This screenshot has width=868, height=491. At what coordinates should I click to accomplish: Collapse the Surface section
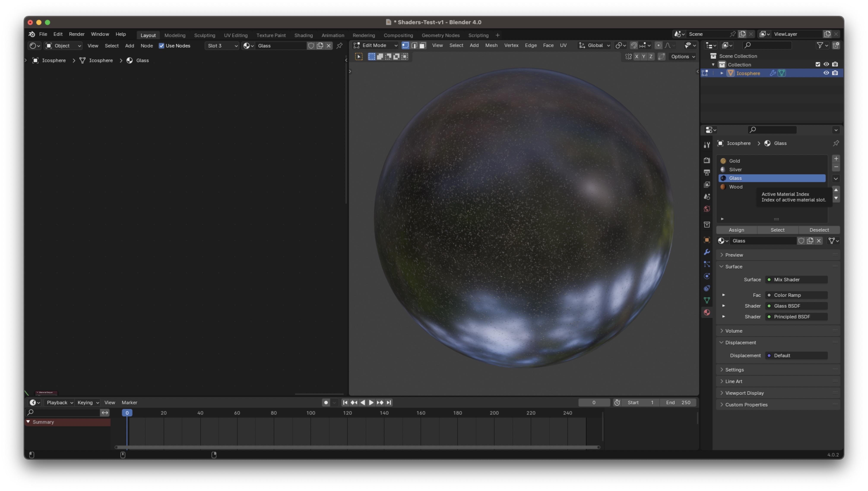click(734, 266)
